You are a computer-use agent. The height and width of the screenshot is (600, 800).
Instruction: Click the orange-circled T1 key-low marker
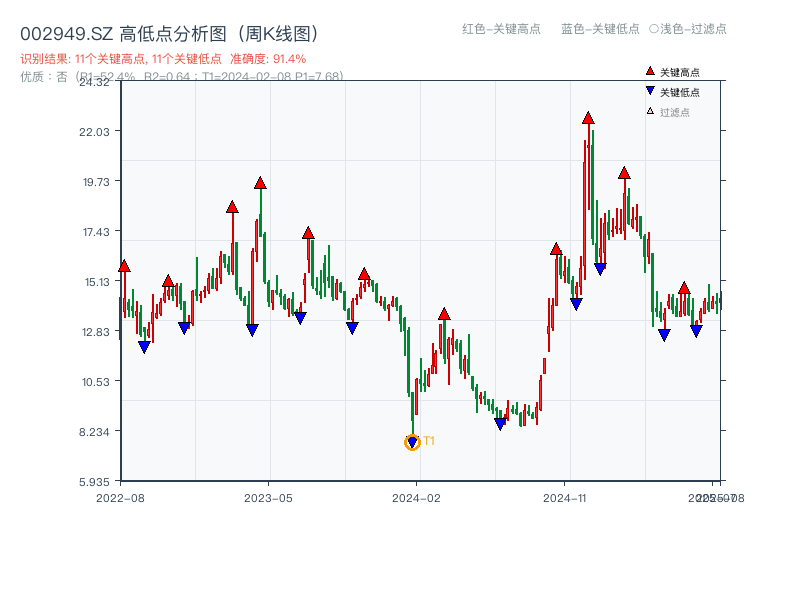(412, 442)
